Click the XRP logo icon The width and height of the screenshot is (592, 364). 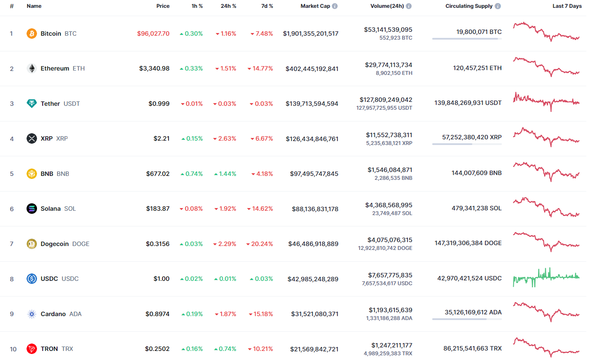(32, 138)
